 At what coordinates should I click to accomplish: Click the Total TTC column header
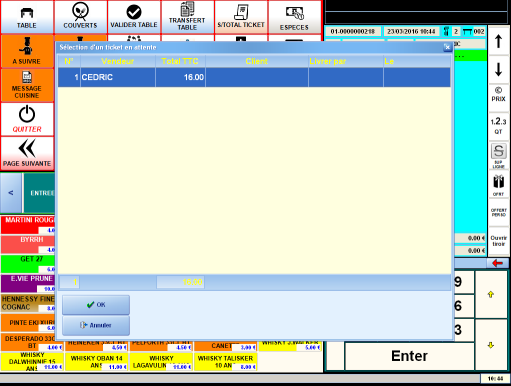click(x=180, y=61)
